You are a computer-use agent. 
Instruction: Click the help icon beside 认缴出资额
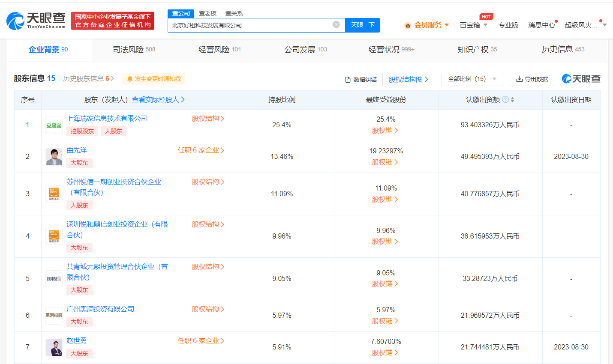(505, 100)
